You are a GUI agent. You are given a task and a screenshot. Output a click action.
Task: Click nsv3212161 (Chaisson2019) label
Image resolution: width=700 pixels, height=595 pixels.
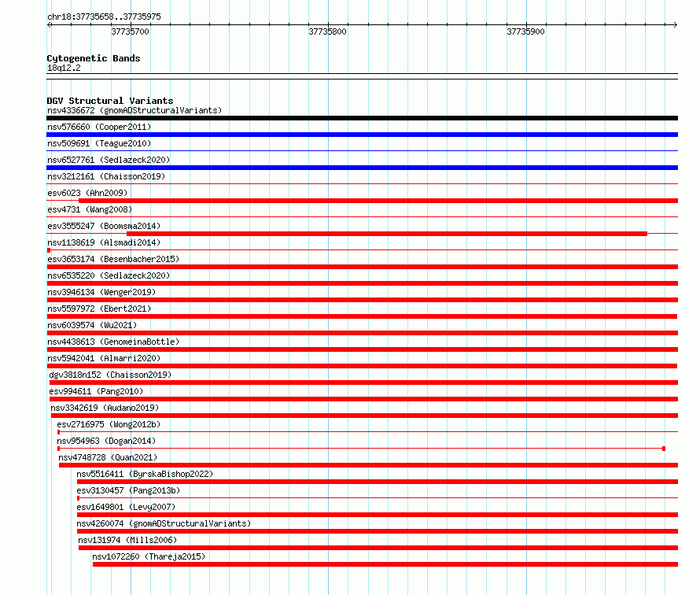106,176
